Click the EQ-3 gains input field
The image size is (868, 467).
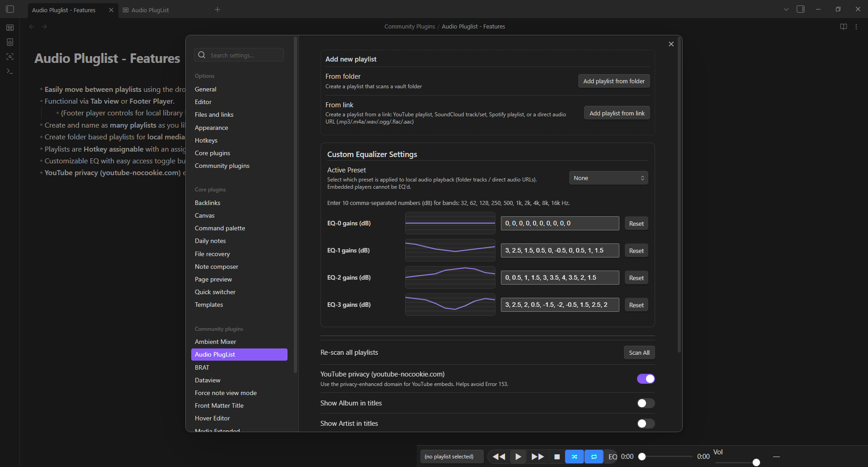560,305
